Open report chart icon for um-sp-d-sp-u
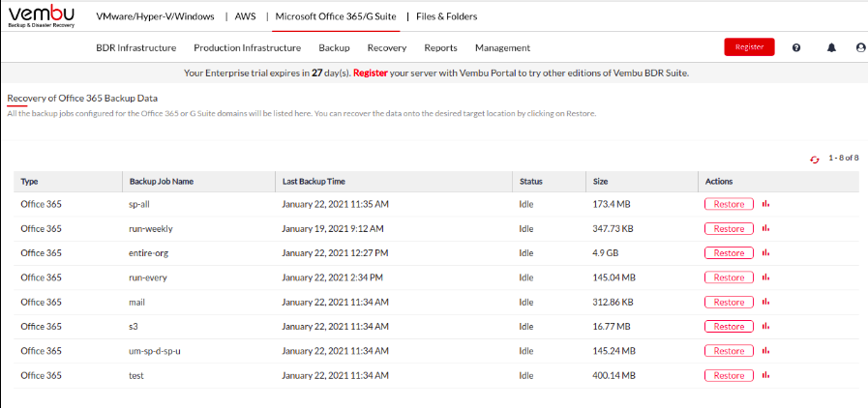Viewport: 868px width, 408px height. 766,351
